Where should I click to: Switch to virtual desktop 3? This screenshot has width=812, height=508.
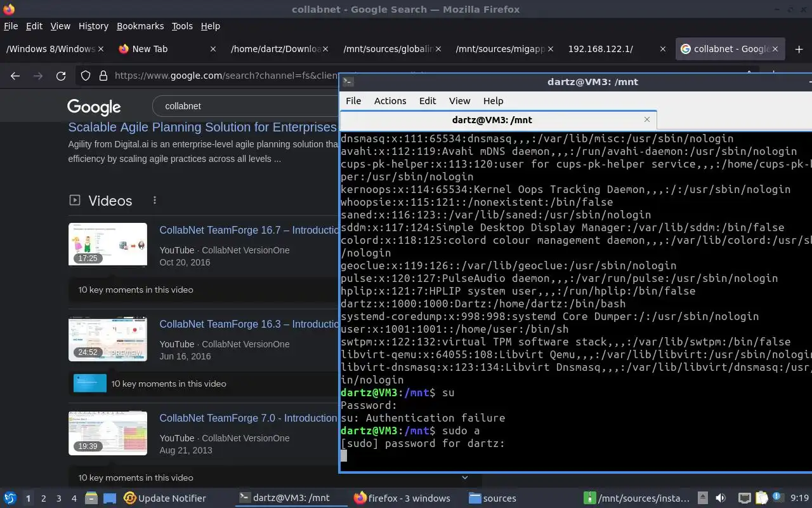59,498
